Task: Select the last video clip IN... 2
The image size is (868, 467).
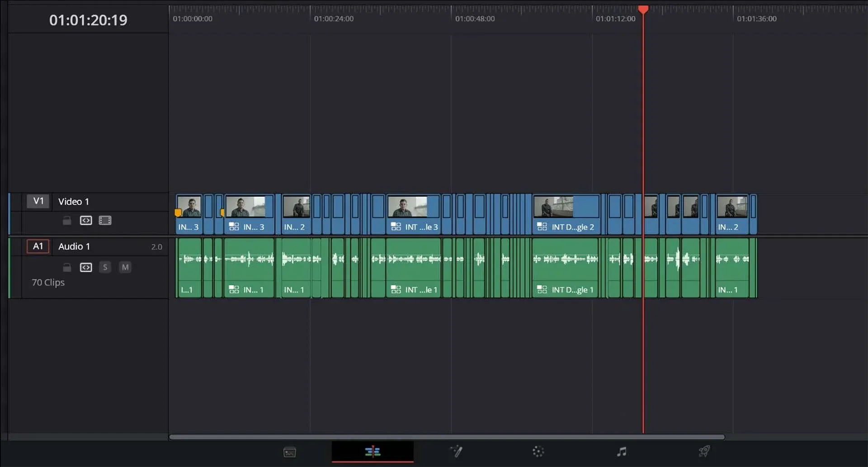Action: (x=732, y=214)
